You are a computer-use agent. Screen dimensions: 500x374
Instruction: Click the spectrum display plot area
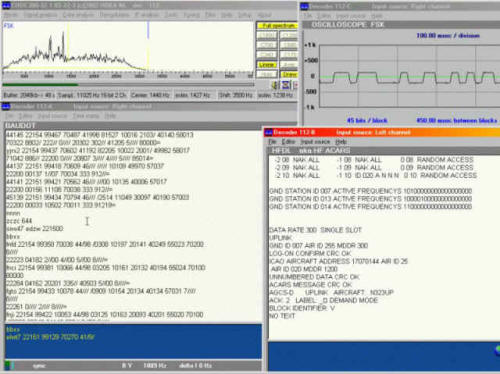pyautogui.click(x=128, y=47)
